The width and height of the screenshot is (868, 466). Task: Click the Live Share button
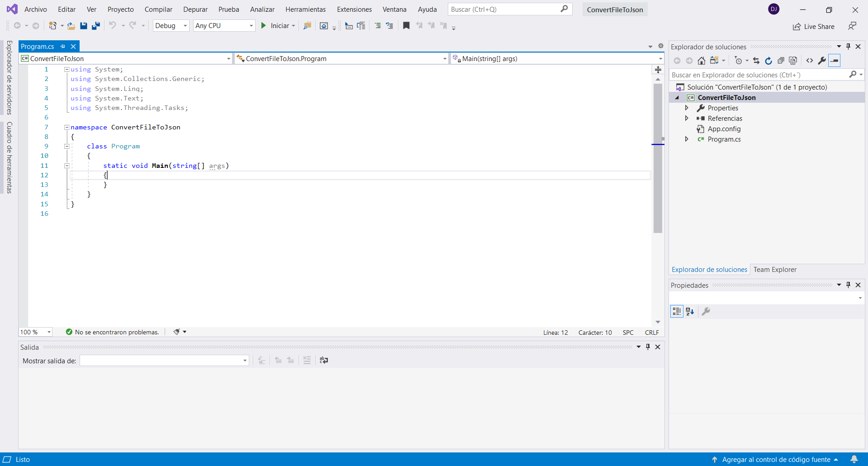point(814,27)
